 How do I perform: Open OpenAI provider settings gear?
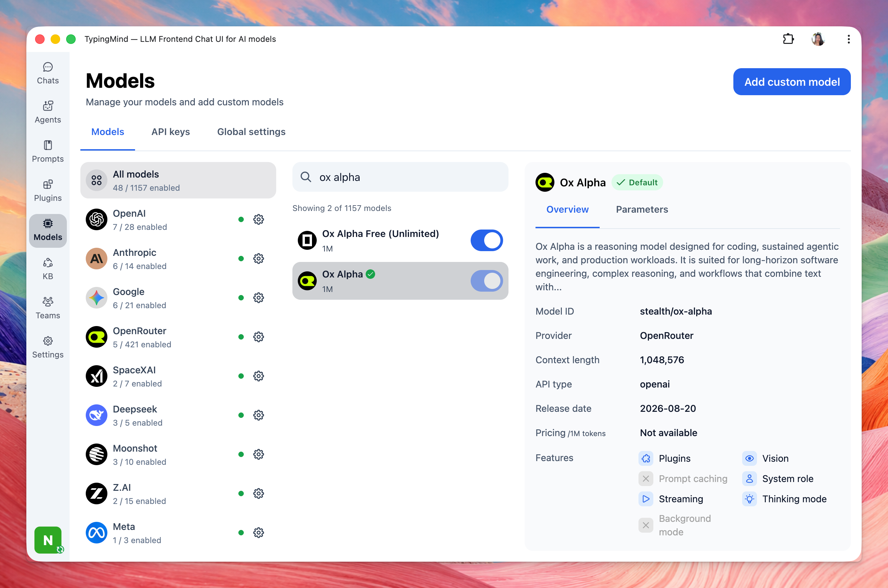[x=258, y=219]
